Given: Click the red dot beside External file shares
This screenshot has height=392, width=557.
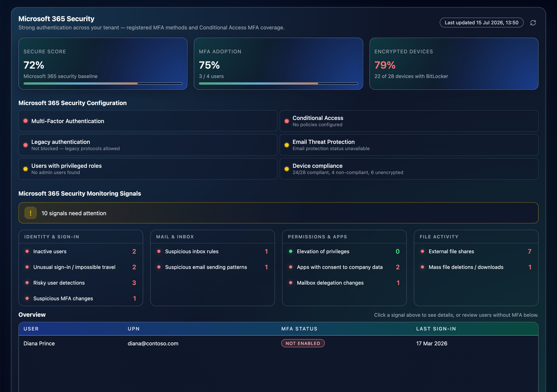Looking at the screenshot, I should coord(422,251).
